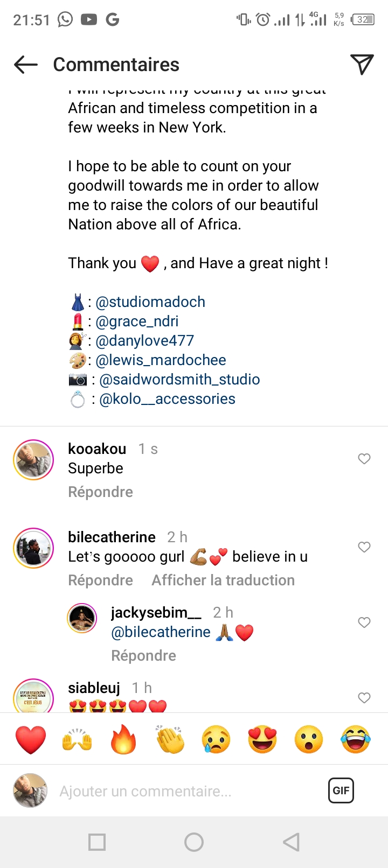Tap Répondre under kooakou's comment
Image resolution: width=388 pixels, height=868 pixels.
(x=100, y=492)
